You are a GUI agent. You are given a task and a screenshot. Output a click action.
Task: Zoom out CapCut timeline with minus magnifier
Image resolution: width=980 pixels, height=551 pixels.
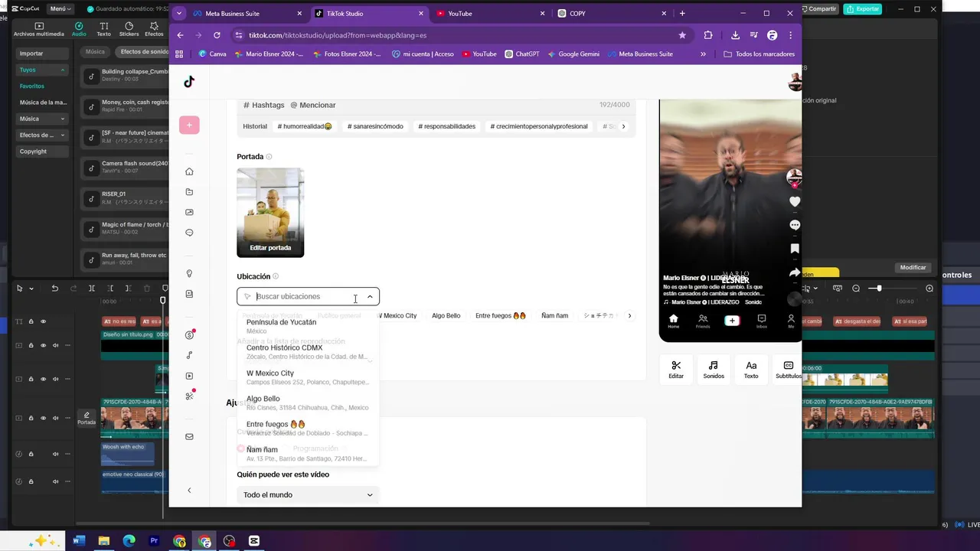point(856,289)
